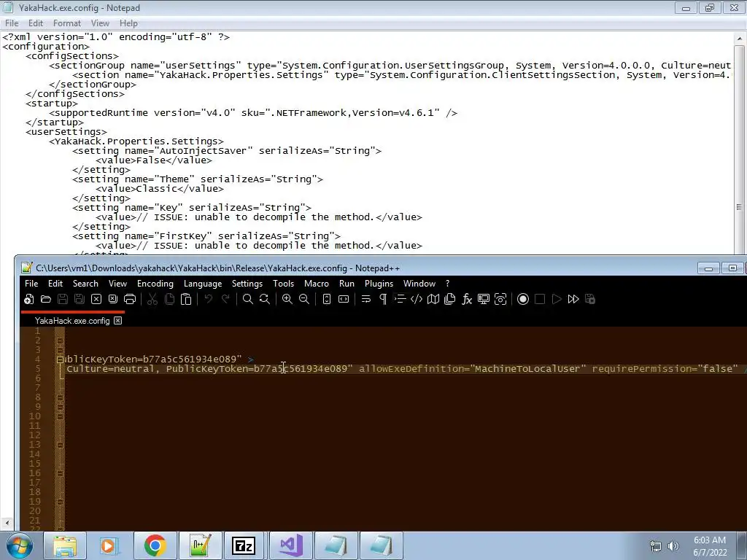The height and width of the screenshot is (560, 747).
Task: Click the Redo arrow icon
Action: tap(225, 299)
